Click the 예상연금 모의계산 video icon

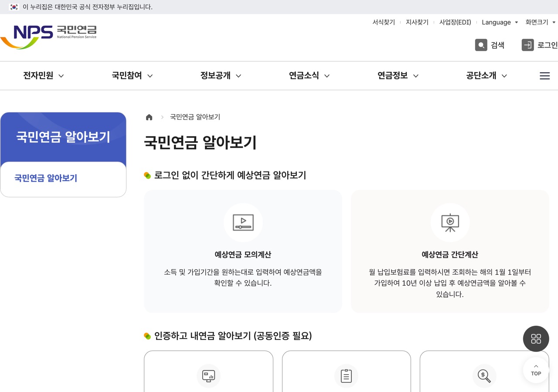click(x=243, y=223)
